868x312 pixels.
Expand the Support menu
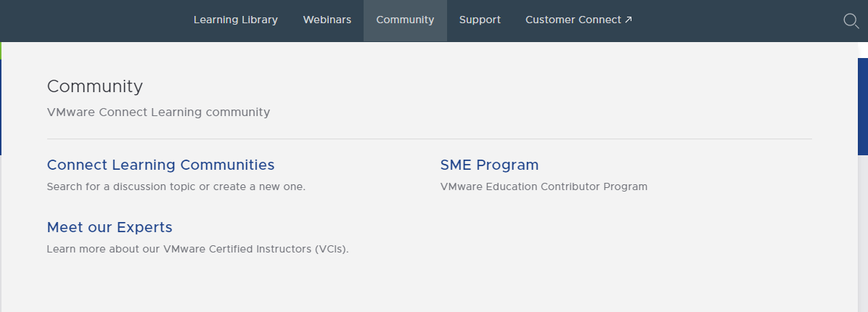click(480, 20)
